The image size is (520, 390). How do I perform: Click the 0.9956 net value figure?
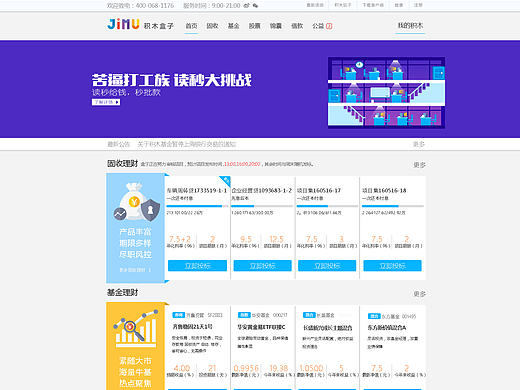(x=246, y=368)
